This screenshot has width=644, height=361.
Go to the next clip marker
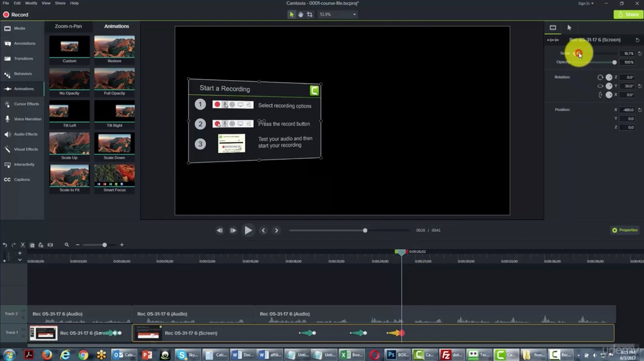tap(276, 230)
